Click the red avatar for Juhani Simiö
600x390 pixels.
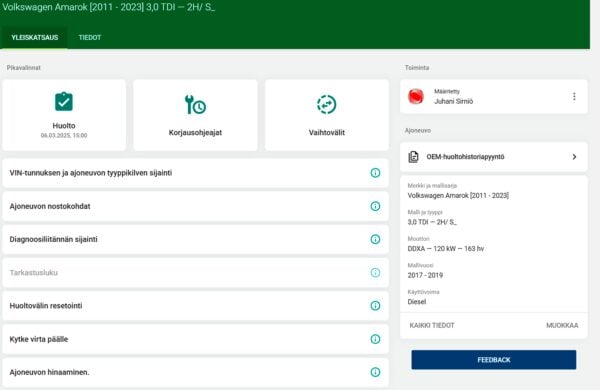click(x=416, y=96)
